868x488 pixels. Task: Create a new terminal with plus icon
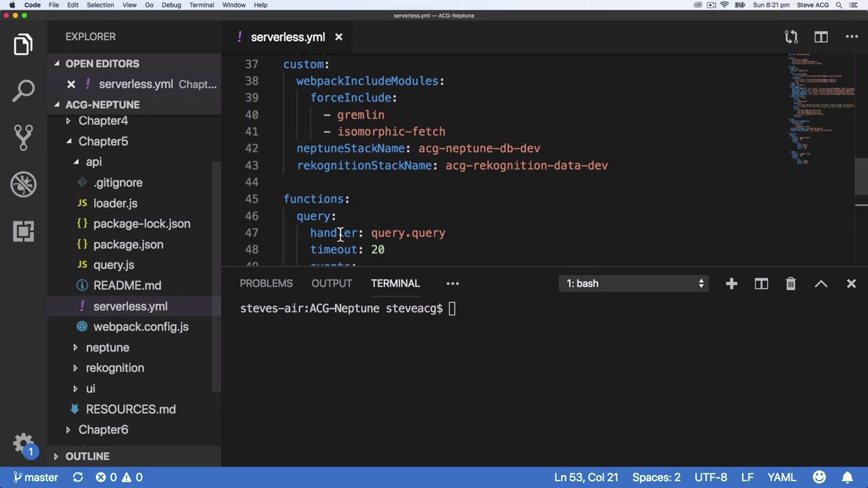731,283
